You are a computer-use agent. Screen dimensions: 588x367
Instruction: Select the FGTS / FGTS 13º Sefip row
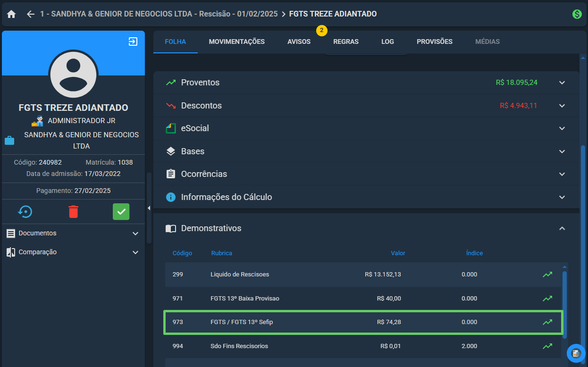pyautogui.click(x=363, y=322)
